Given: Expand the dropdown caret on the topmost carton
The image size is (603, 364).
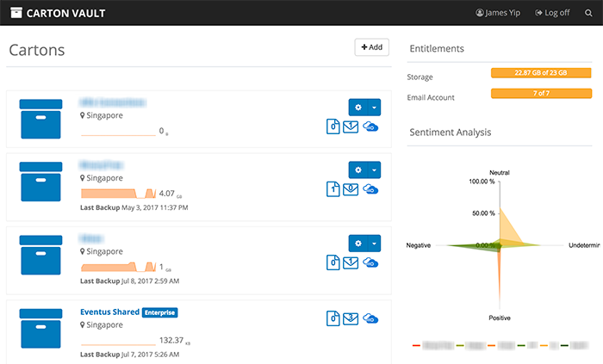Looking at the screenshot, I should point(374,107).
